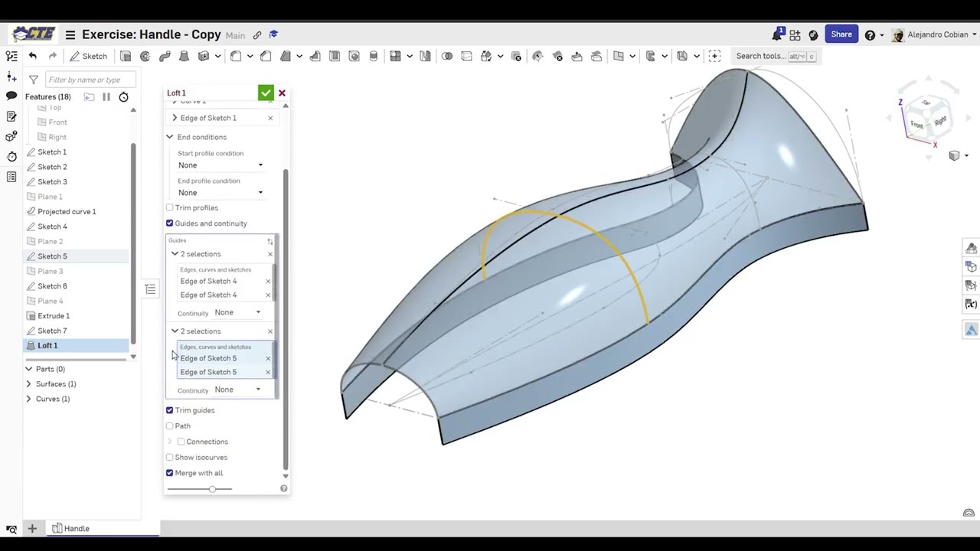Select the Chamfer tool
Image resolution: width=980 pixels, height=551 pixels.
[266, 56]
